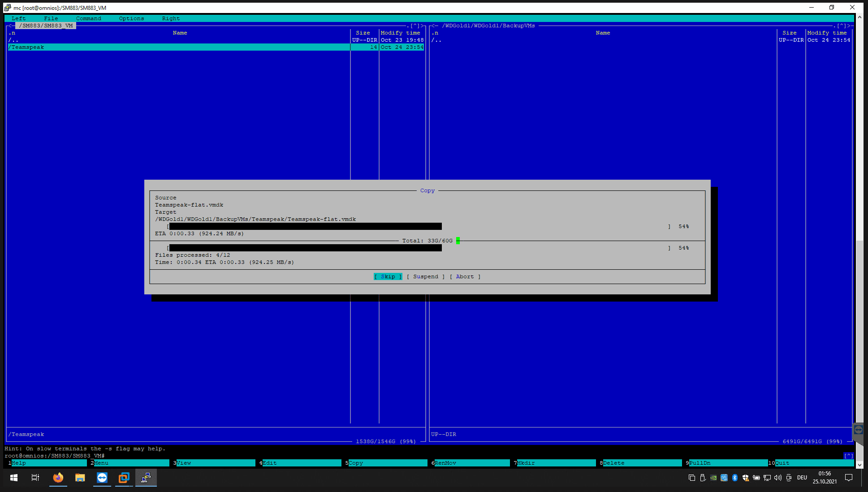Click the file progress bar
This screenshot has width=868, height=492.
pyautogui.click(x=419, y=226)
